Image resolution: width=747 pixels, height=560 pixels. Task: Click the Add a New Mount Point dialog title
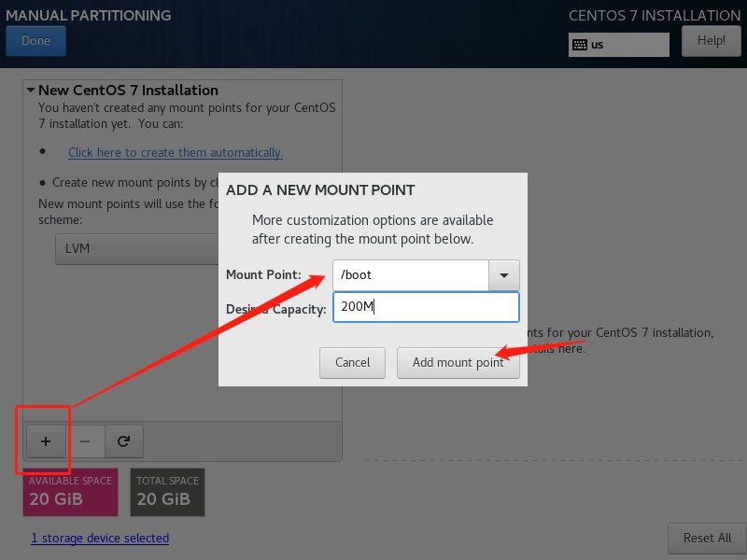(x=320, y=190)
